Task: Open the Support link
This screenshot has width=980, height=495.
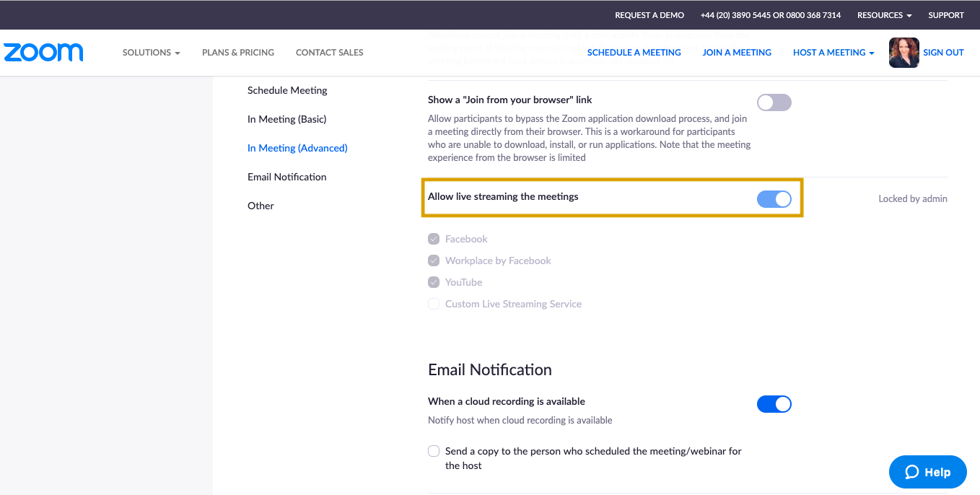Action: point(946,15)
